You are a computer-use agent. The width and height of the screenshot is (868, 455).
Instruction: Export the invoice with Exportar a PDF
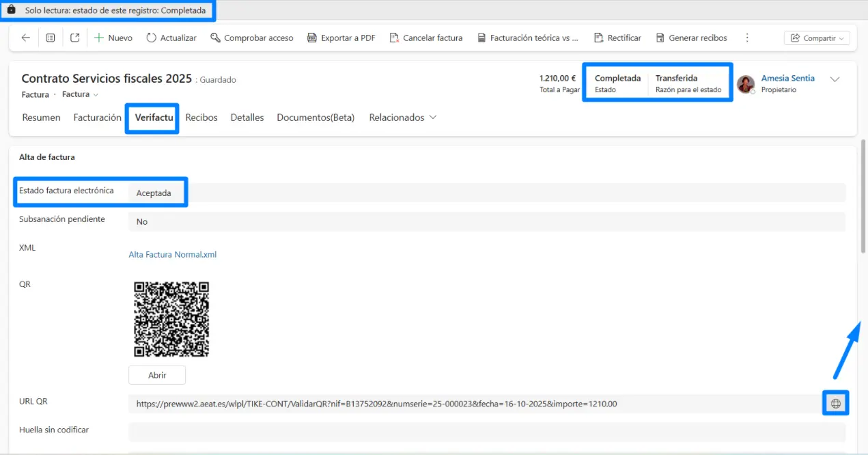coord(341,38)
